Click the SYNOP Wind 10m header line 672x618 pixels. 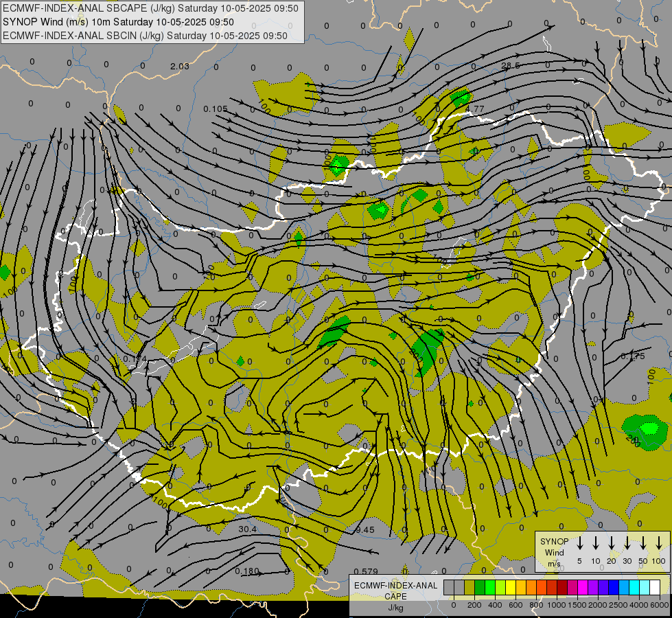118,22
